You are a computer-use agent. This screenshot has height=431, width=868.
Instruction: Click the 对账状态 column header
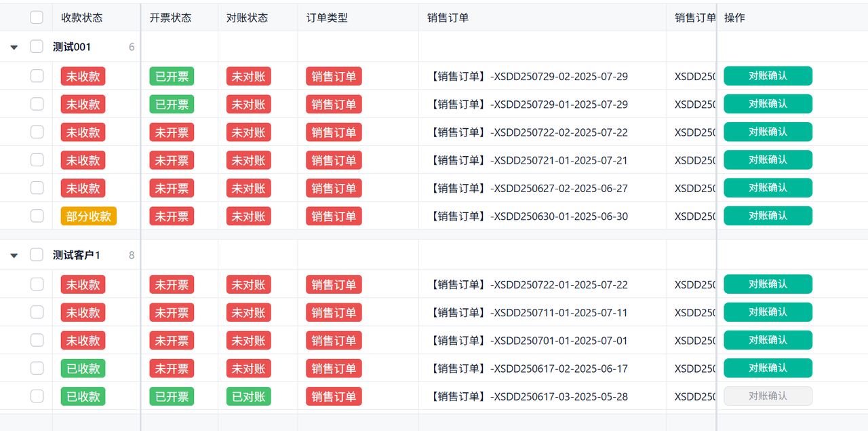pyautogui.click(x=247, y=18)
